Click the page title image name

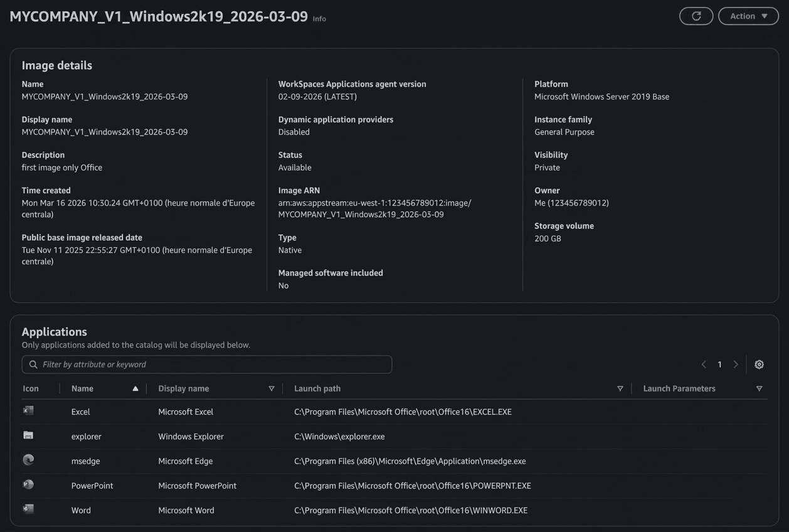tap(159, 16)
